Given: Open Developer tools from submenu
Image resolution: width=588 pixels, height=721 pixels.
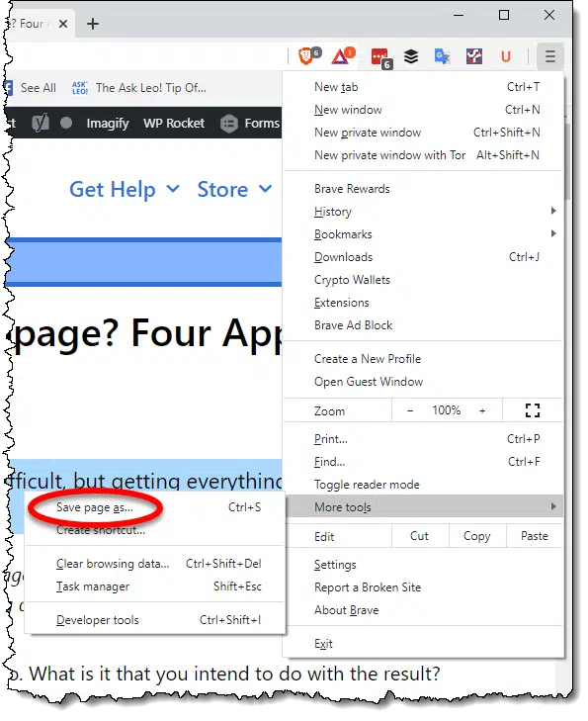Looking at the screenshot, I should point(155,620).
